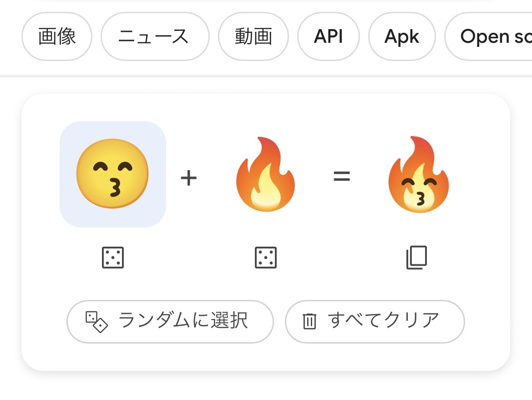Screen dimensions: 532x400
Task: Click the plus sign between emojis
Action: [188, 177]
